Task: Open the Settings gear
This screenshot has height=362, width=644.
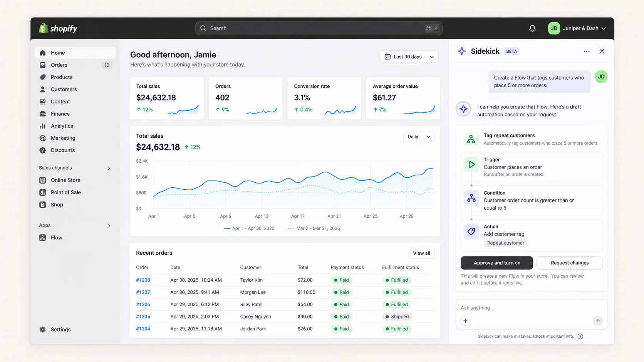Action: [43, 329]
